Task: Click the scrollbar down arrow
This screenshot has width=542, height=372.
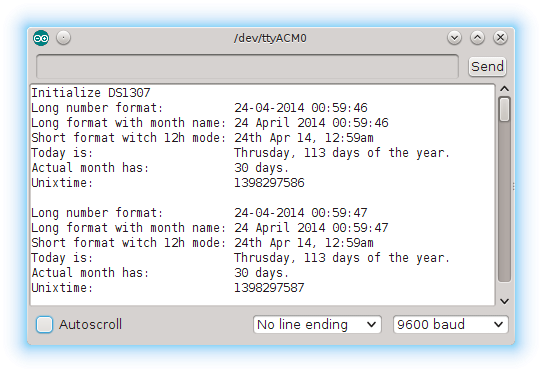Action: 504,301
